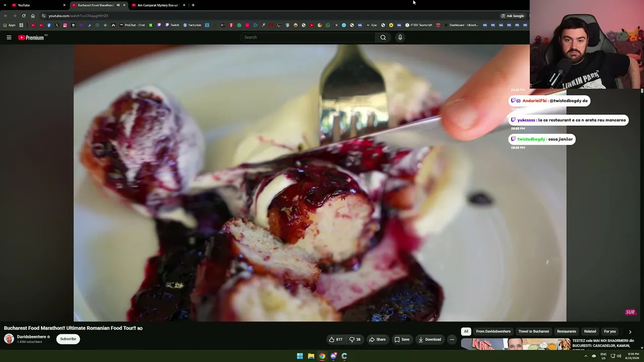This screenshot has height=362, width=644.
Task: Reload the current page
Action: click(x=24, y=16)
